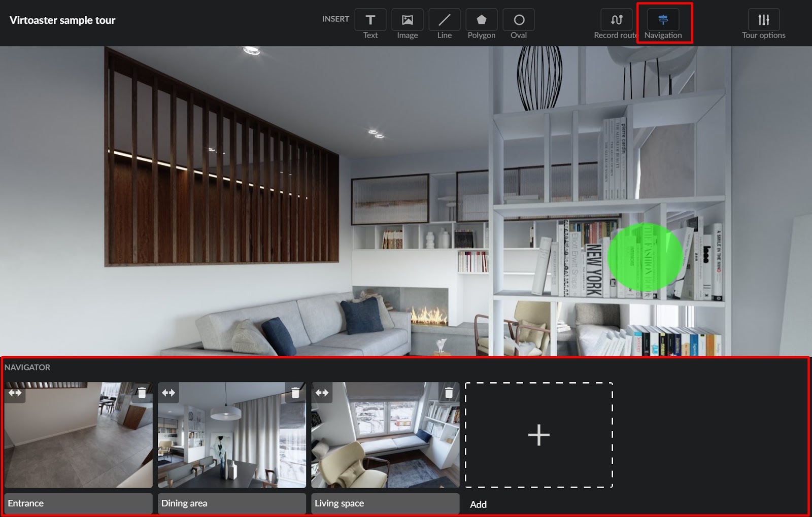
Task: Add a new scene with plus box
Action: (538, 435)
